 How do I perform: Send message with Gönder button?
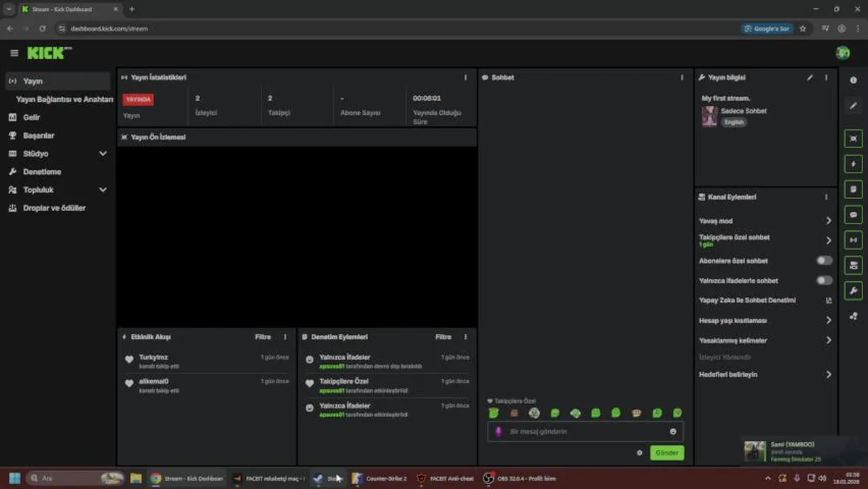coord(666,452)
